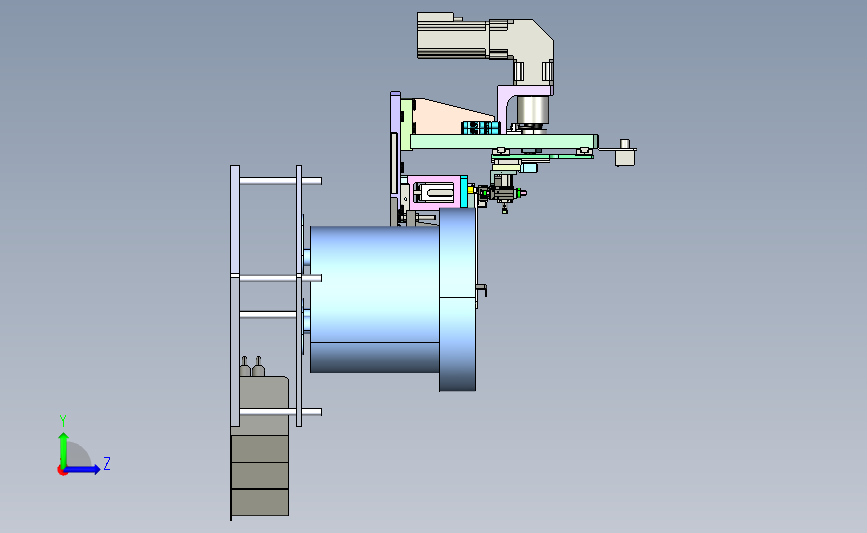Select the large blue cylindrical drum
The width and height of the screenshot is (867, 533).
click(375, 299)
